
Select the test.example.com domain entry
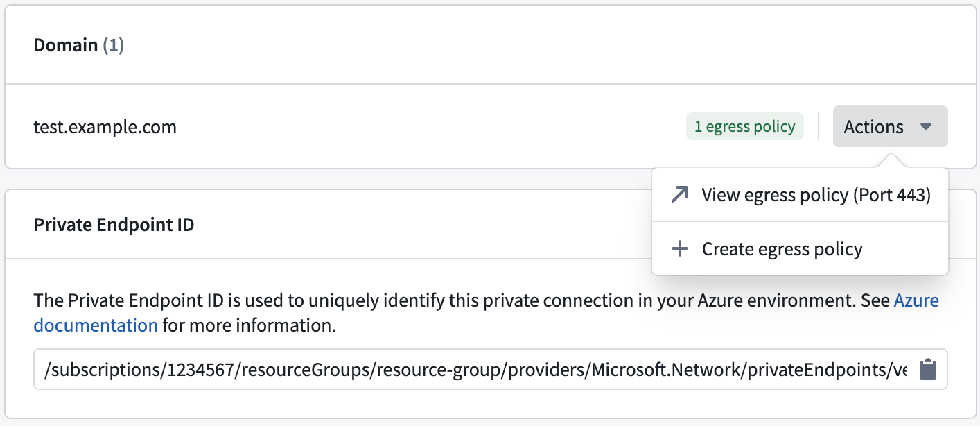[105, 126]
